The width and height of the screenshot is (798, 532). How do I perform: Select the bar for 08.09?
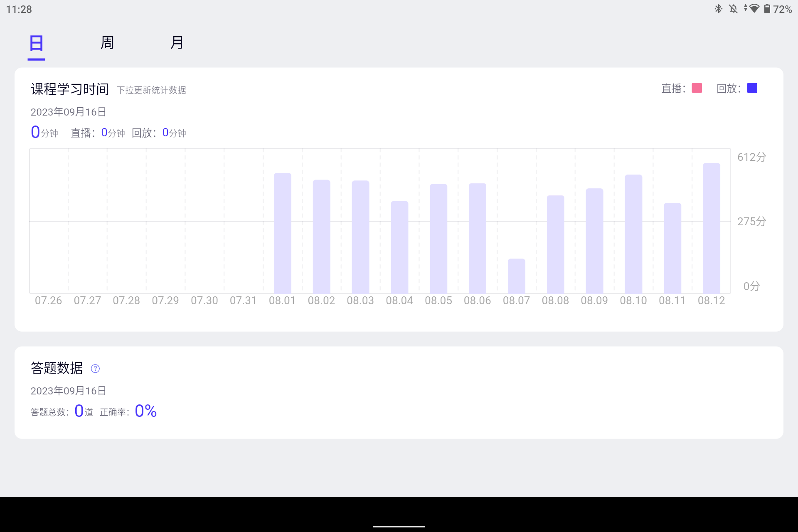594,241
